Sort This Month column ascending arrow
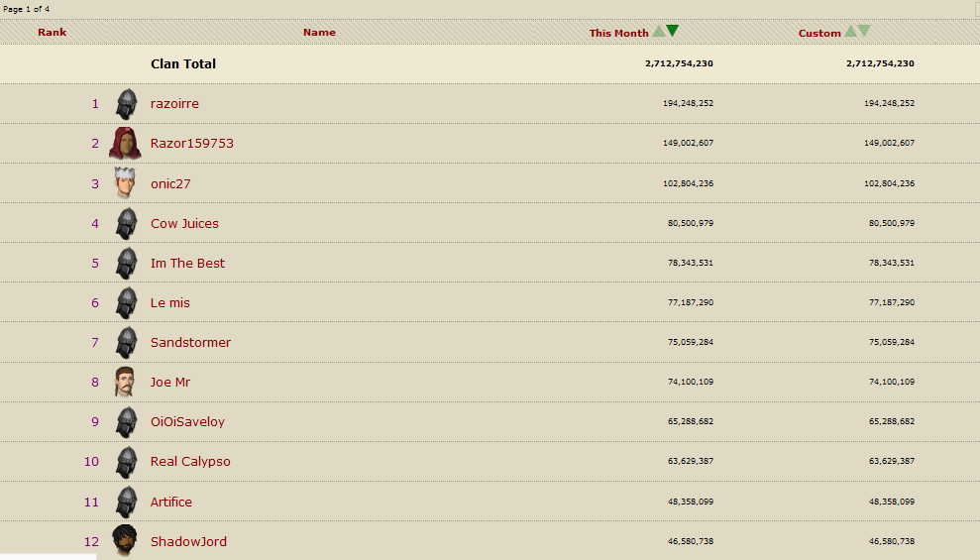This screenshot has height=560, width=980. pos(659,32)
